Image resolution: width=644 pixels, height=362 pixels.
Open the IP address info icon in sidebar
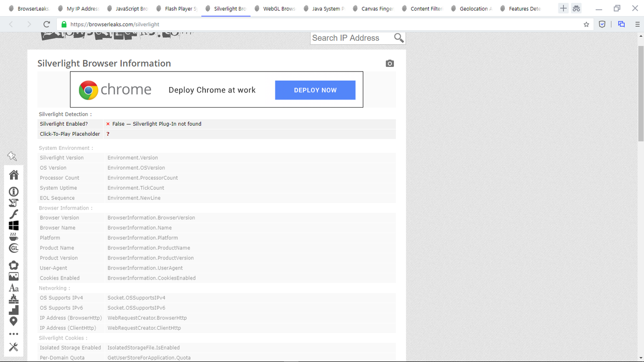[14, 192]
